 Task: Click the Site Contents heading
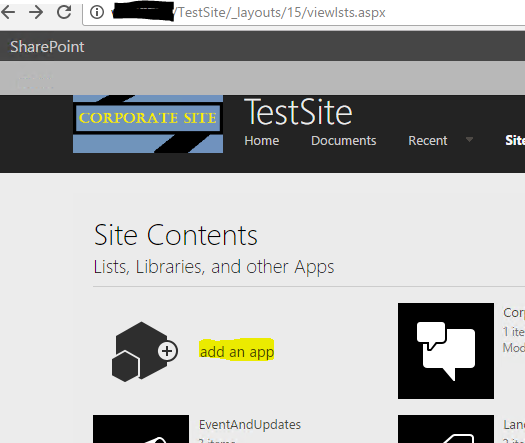pyautogui.click(x=176, y=235)
